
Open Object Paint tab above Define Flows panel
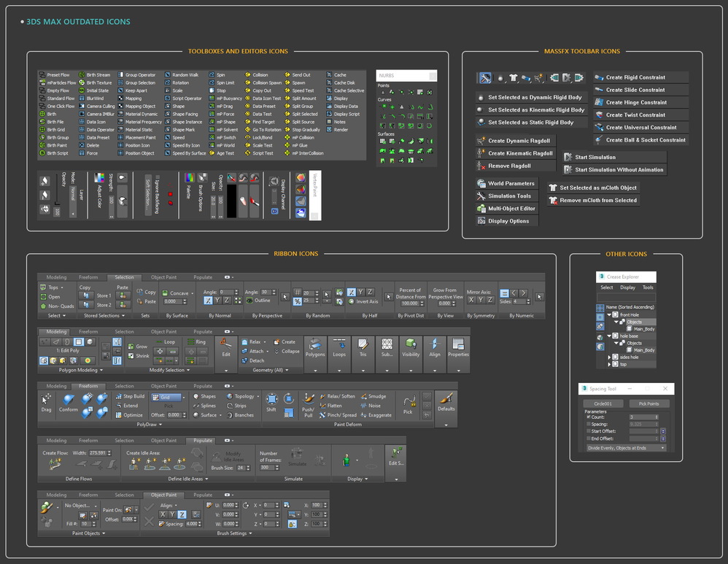pyautogui.click(x=163, y=441)
